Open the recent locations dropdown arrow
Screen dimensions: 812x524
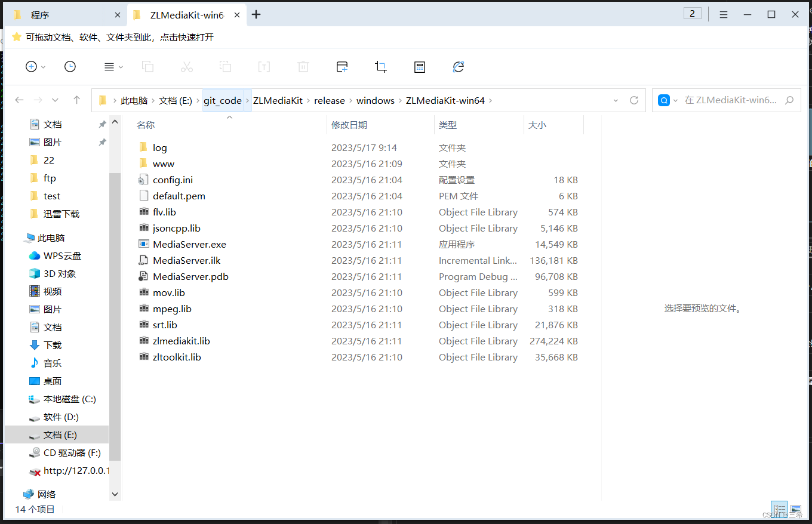[x=56, y=100]
